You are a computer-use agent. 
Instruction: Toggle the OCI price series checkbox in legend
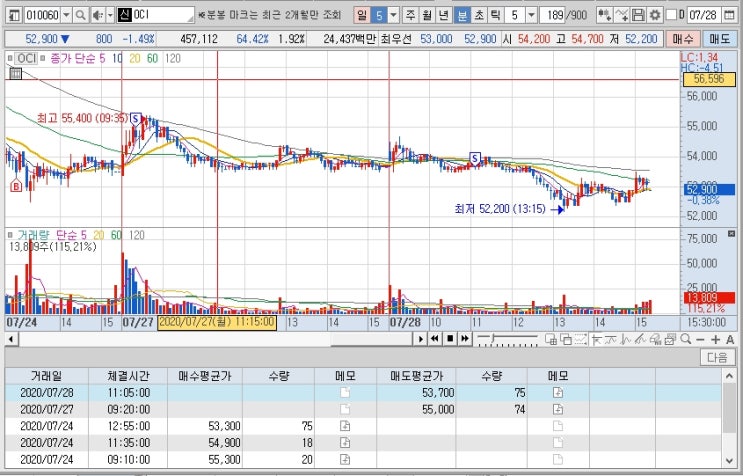pyautogui.click(x=10, y=58)
